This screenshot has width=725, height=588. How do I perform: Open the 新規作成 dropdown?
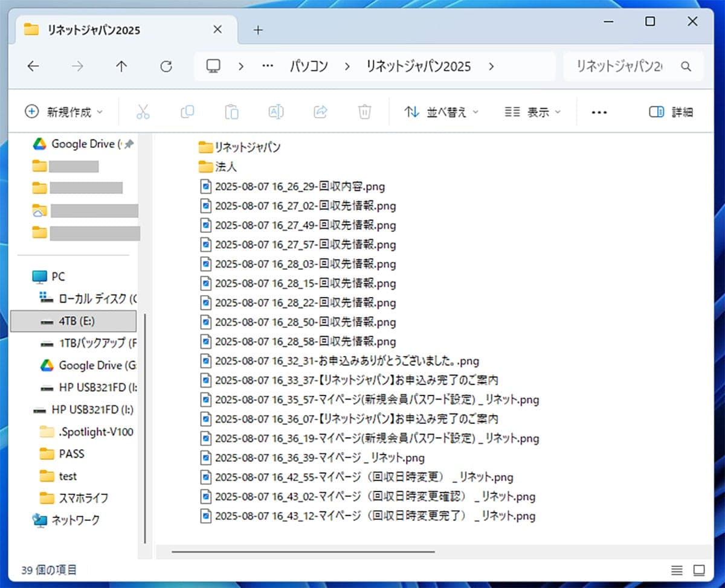(63, 112)
